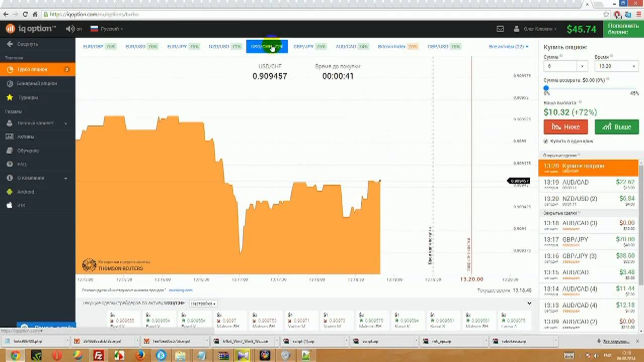Open FileZilla from the Windows taskbar
Image resolution: width=644 pixels, height=362 pixels.
pyautogui.click(x=99, y=355)
